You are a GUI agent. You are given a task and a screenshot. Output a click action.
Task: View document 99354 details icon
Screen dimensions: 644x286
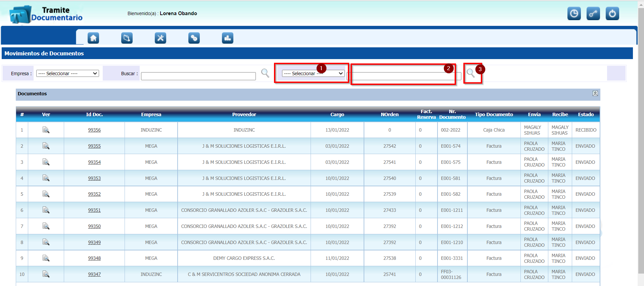tap(46, 162)
